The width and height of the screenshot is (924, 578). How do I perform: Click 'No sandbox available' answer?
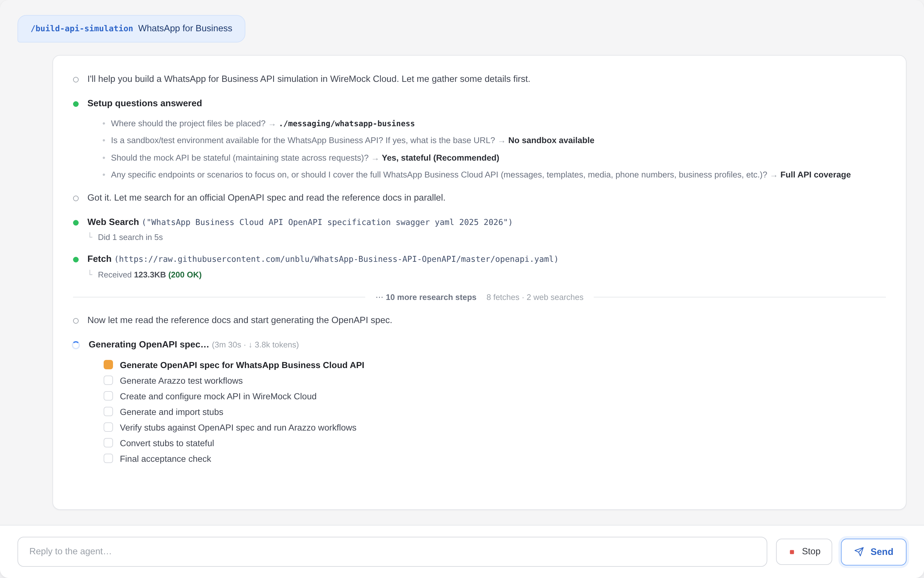(x=551, y=140)
